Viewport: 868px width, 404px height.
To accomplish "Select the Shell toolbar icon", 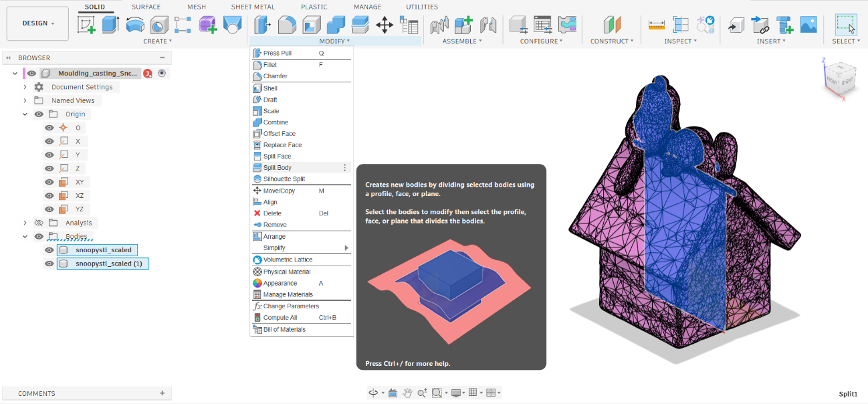I will (312, 25).
